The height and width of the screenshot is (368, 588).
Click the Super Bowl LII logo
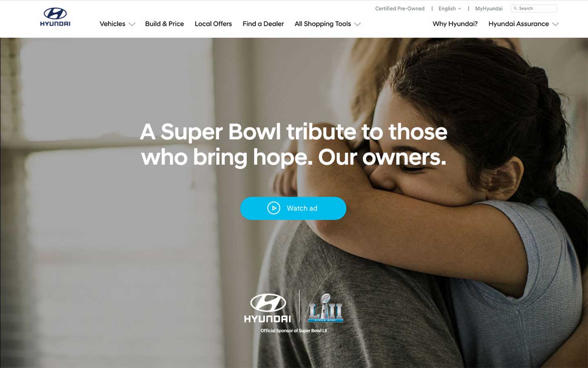point(325,308)
